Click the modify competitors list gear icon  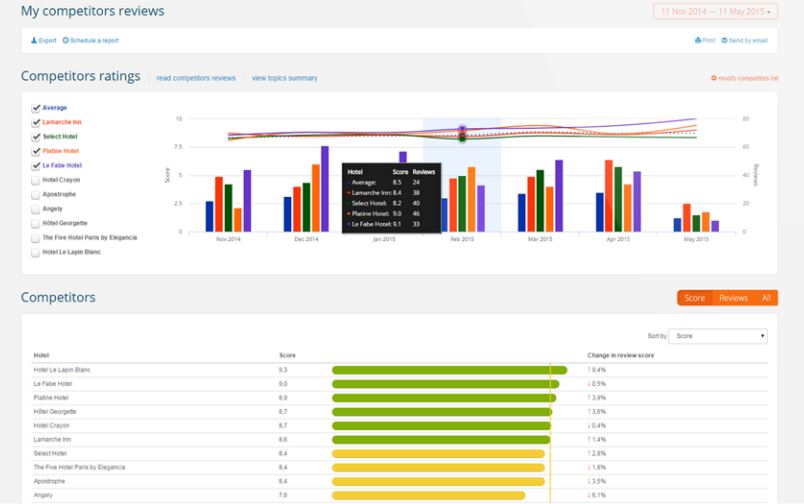pyautogui.click(x=713, y=78)
